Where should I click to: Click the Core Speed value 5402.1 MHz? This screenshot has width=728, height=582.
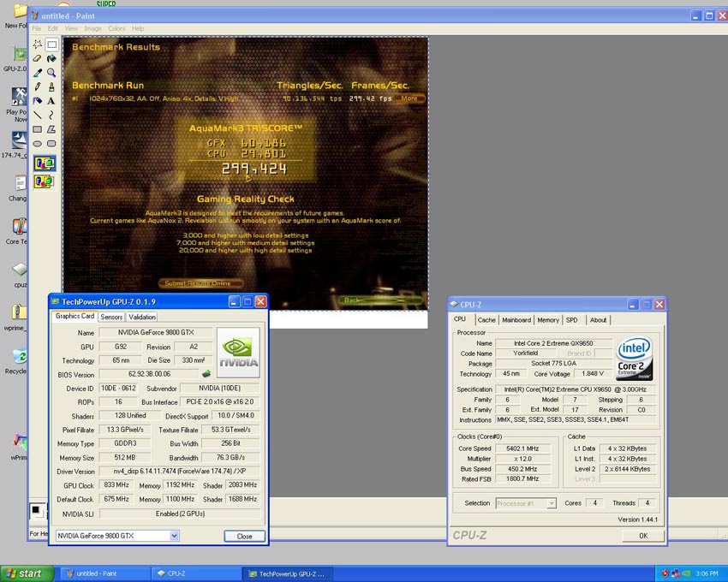[x=522, y=448]
